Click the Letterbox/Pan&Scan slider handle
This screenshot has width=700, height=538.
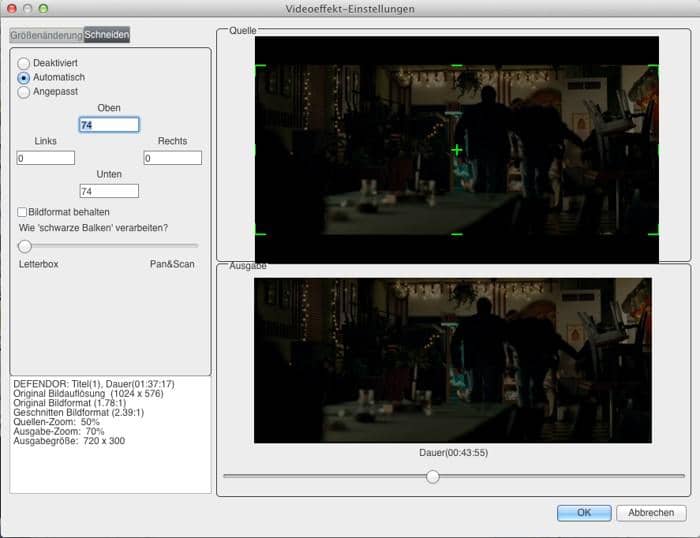(x=25, y=246)
